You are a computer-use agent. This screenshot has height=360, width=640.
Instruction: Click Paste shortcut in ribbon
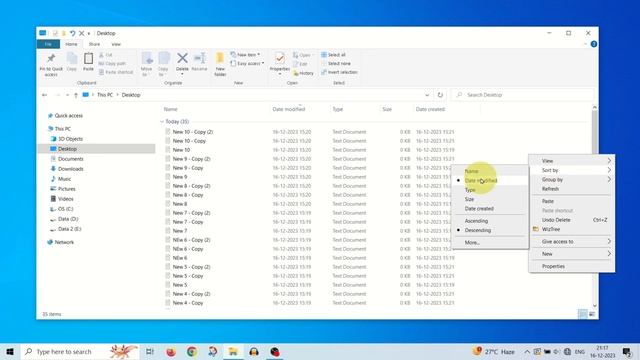pos(116,72)
